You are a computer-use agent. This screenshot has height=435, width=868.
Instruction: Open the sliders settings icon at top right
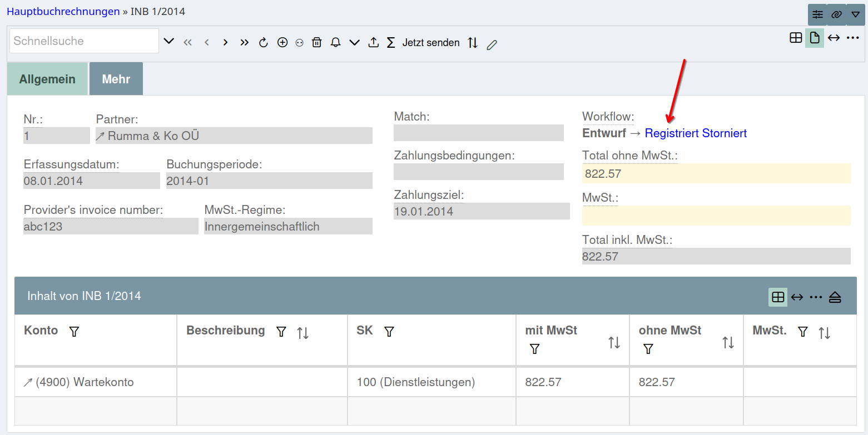click(817, 14)
